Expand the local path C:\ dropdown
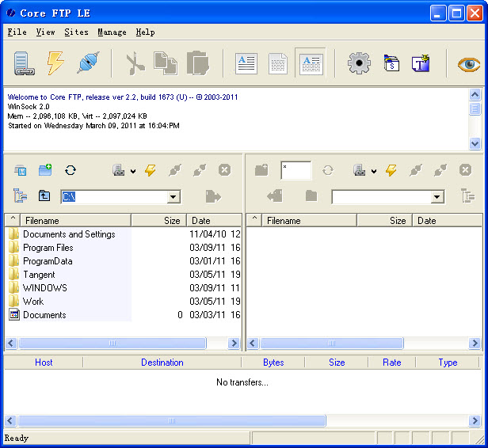 pos(173,197)
